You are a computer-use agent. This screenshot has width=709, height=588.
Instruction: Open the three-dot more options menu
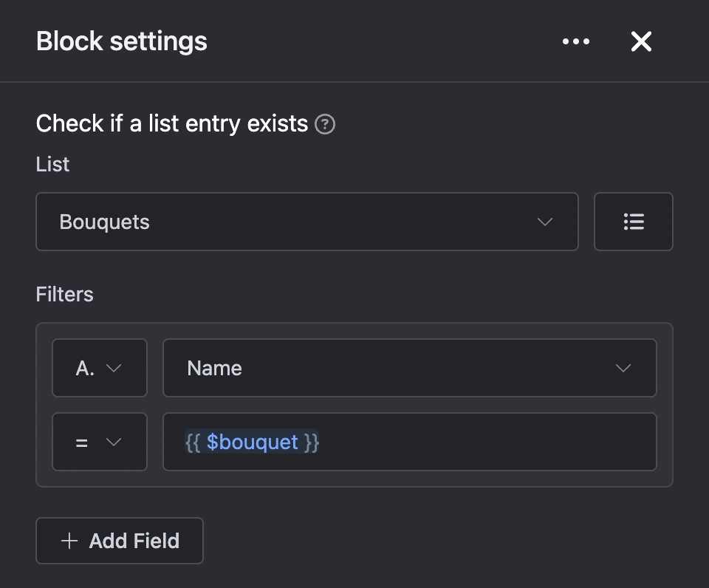[575, 41]
